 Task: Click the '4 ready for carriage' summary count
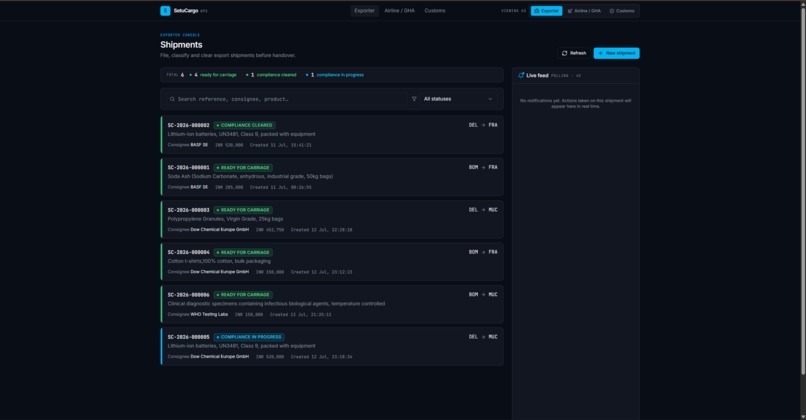click(x=213, y=75)
